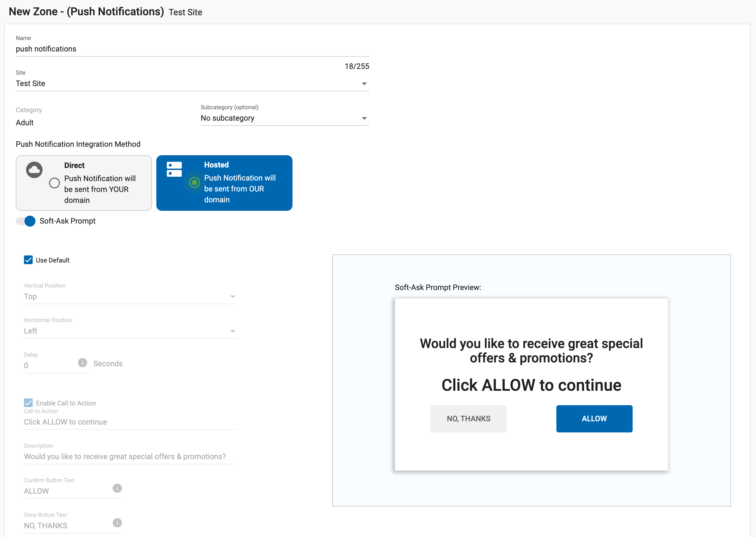The height and width of the screenshot is (537, 756).
Task: Uncheck the Use Default checkbox
Action: coord(28,260)
